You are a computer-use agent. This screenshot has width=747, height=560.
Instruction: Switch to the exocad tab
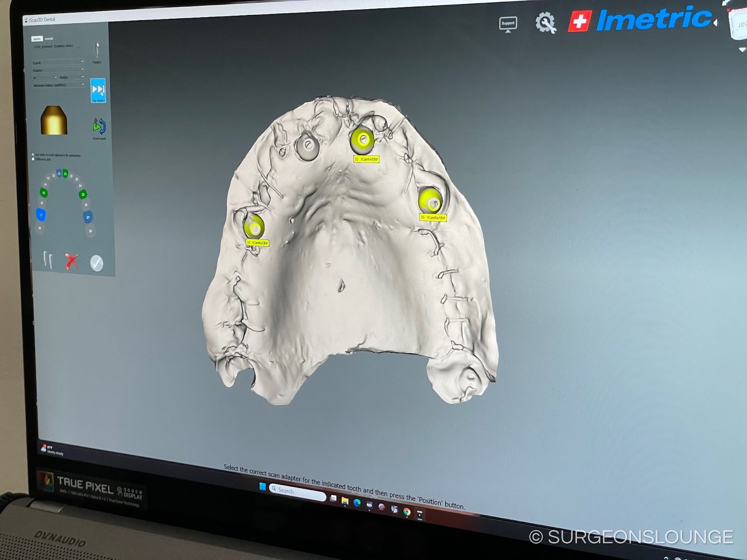tap(49, 39)
